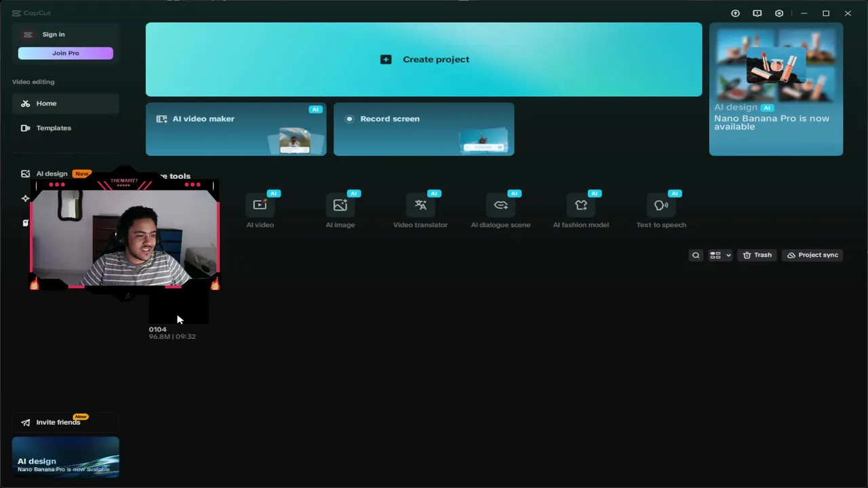868x488 pixels.
Task: Click the Create project button
Action: click(424, 60)
